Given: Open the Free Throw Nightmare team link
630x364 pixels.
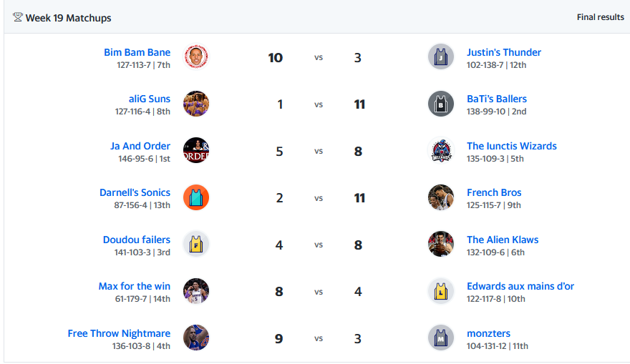Looking at the screenshot, I should click(119, 333).
